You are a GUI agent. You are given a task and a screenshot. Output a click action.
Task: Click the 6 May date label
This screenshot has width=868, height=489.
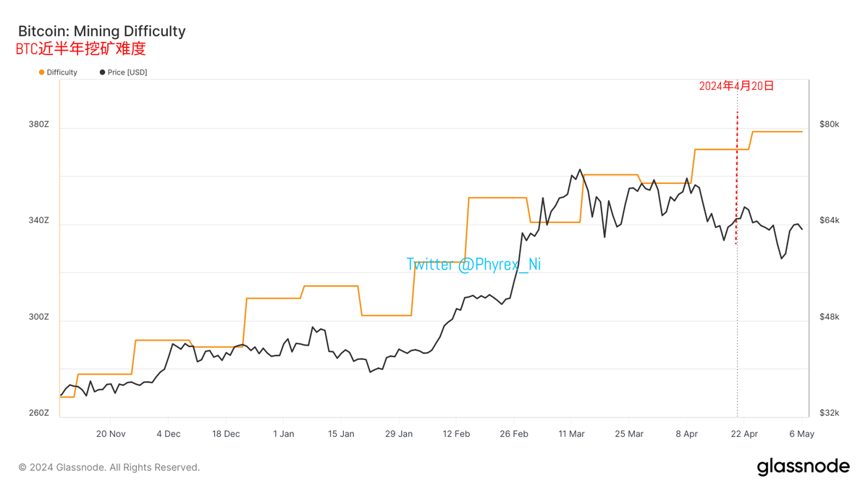801,434
